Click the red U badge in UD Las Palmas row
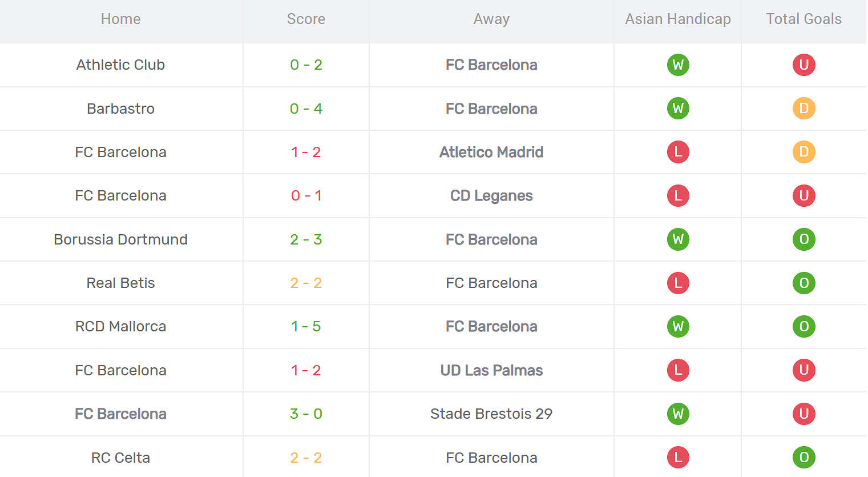Viewport: 868px width, 477px height. coord(804,370)
